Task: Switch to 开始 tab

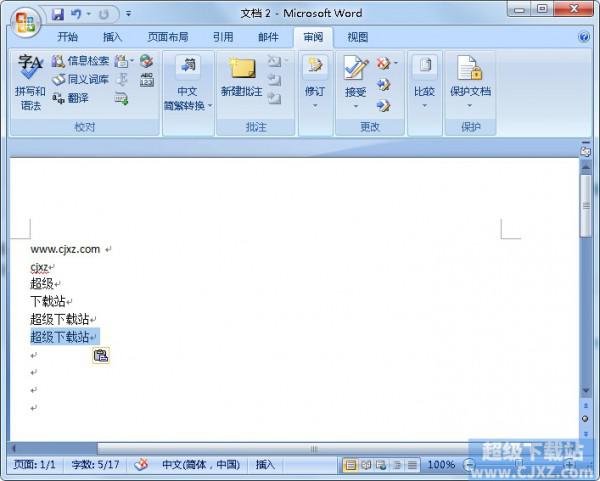Action: (67, 37)
